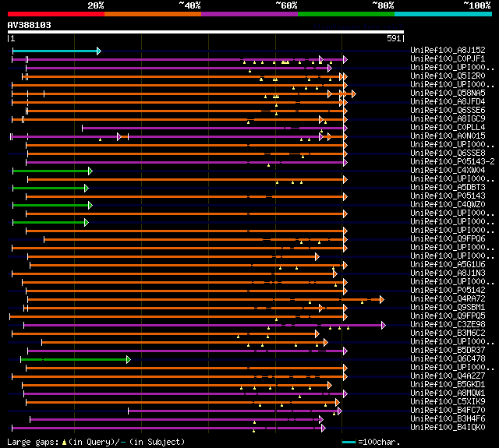Click the purple arrowhead ending the C3ZE98 alignment
The width and height of the screenshot is (499, 448).
point(384,325)
